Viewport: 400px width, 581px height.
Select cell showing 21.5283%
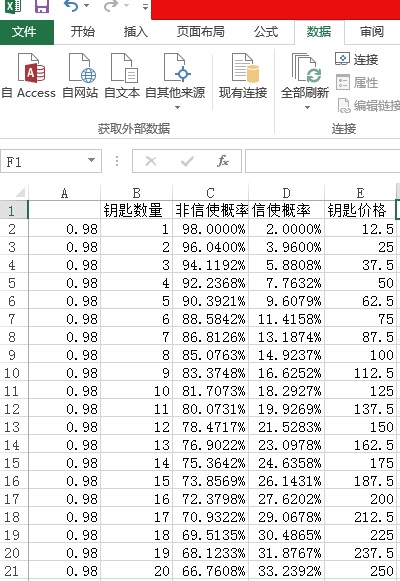click(x=286, y=427)
